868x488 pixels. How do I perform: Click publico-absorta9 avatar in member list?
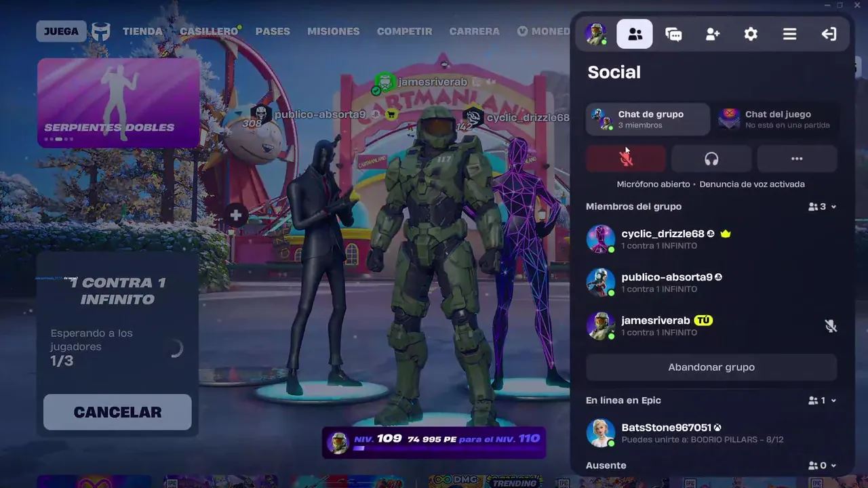[601, 283]
